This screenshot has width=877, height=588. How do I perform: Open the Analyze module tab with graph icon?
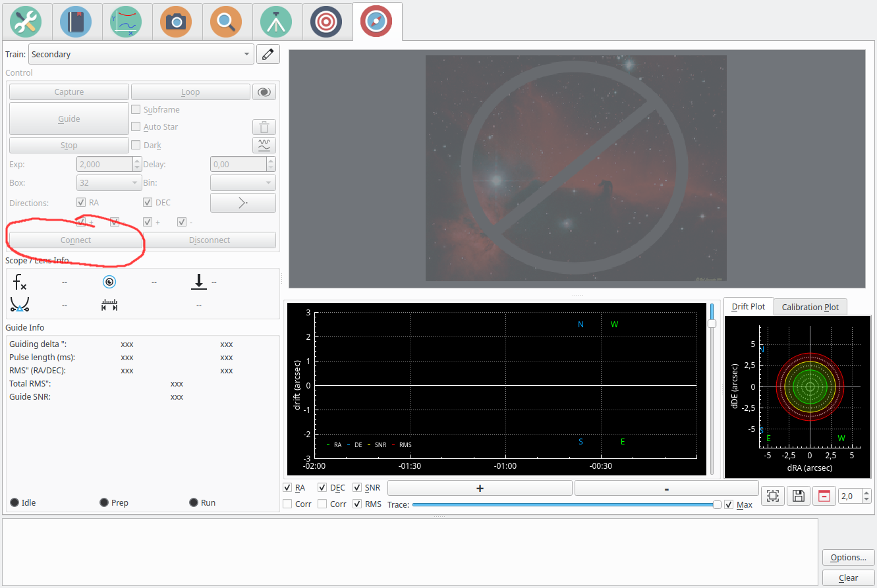(126, 22)
